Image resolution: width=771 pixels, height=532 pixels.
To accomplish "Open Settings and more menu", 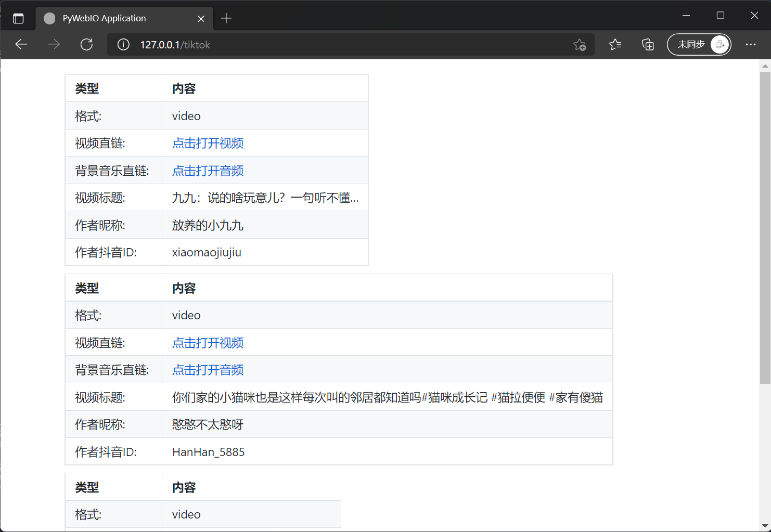I will point(750,45).
